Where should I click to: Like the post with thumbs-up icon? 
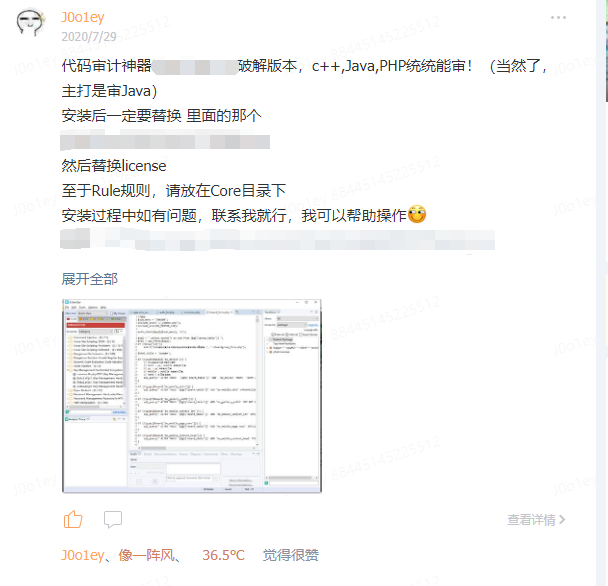(73, 519)
